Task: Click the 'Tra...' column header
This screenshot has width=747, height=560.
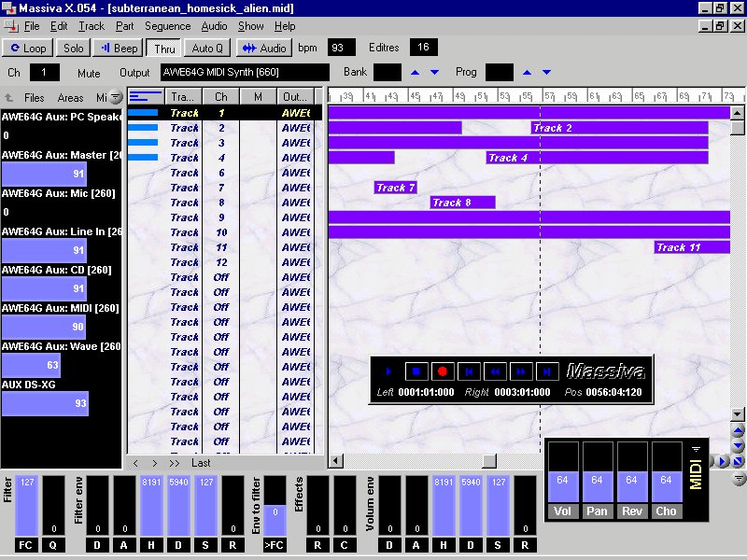Action: (x=183, y=97)
